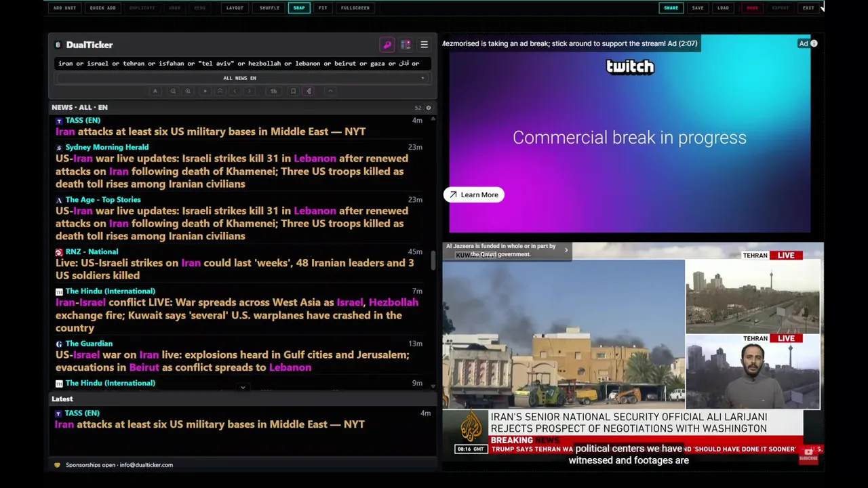Click the zoom in magnifier icon
Viewport: 868px width, 488px height.
pos(188,91)
